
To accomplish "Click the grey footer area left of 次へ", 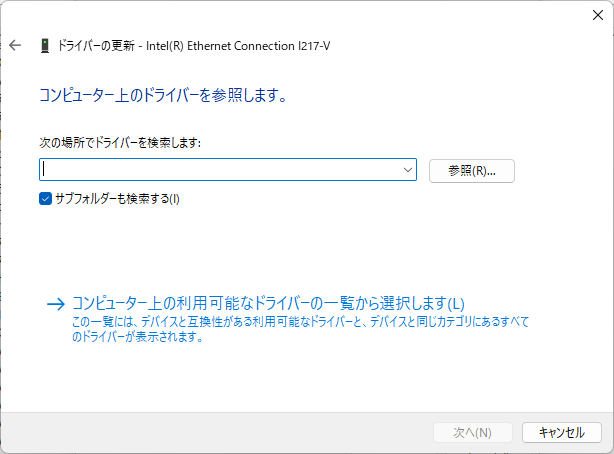I will (200, 433).
